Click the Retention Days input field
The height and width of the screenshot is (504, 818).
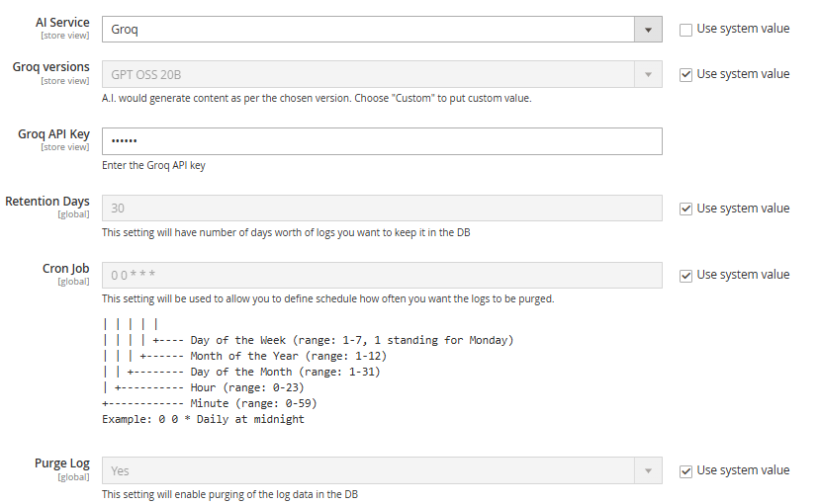point(382,209)
